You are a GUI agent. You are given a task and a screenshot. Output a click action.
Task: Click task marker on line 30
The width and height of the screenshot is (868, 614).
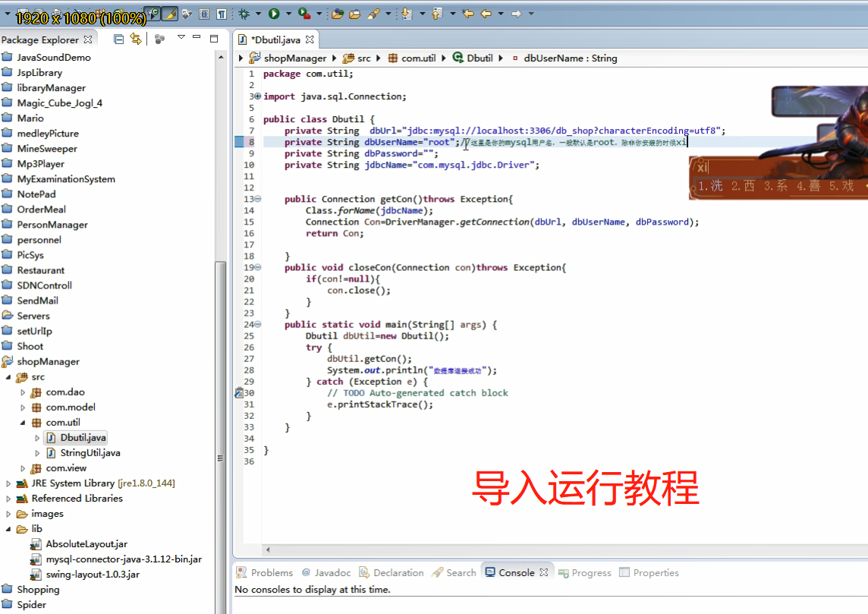point(238,393)
